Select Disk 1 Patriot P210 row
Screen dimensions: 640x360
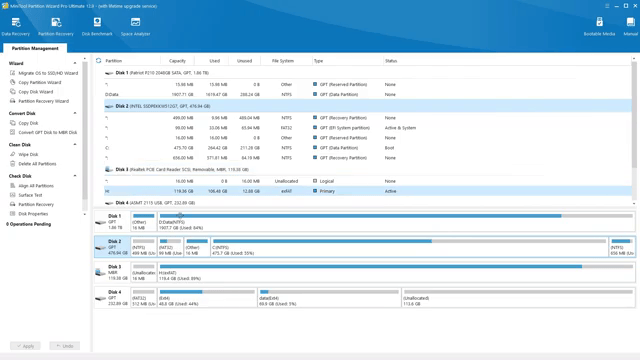click(x=367, y=73)
